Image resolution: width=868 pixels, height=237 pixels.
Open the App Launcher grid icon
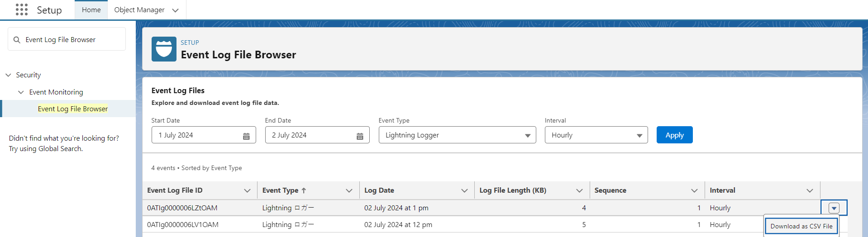pyautogui.click(x=21, y=9)
